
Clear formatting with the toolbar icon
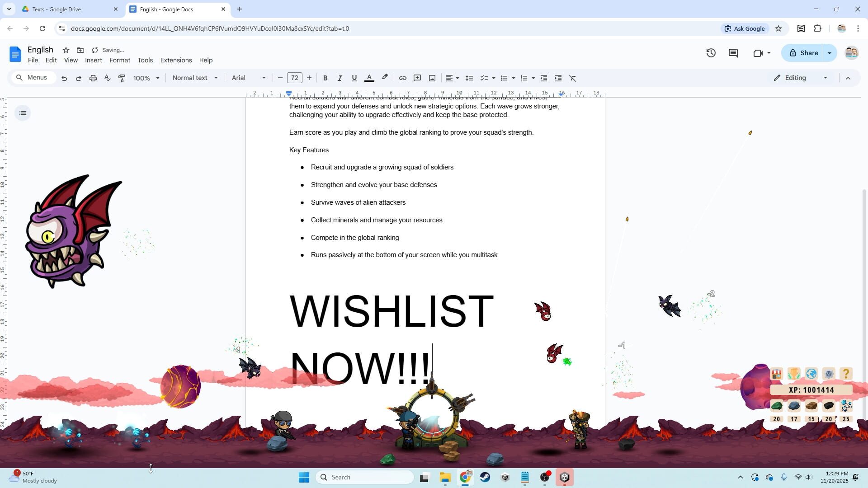tap(572, 78)
